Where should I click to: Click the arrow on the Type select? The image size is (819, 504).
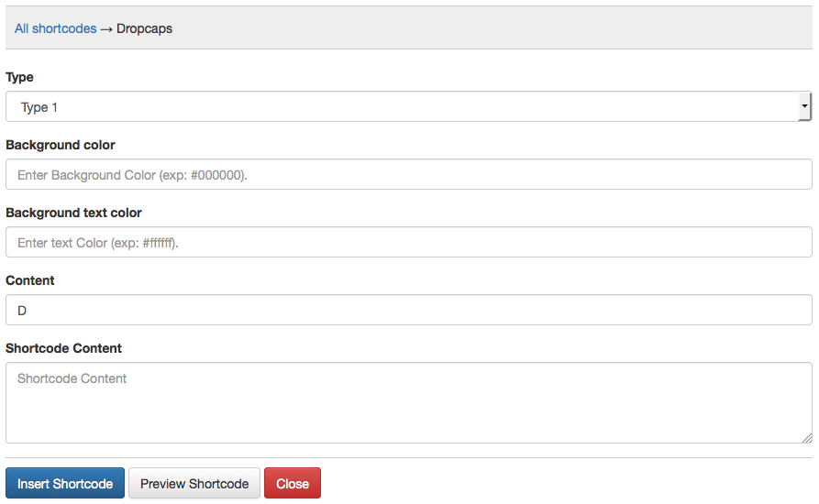point(804,107)
